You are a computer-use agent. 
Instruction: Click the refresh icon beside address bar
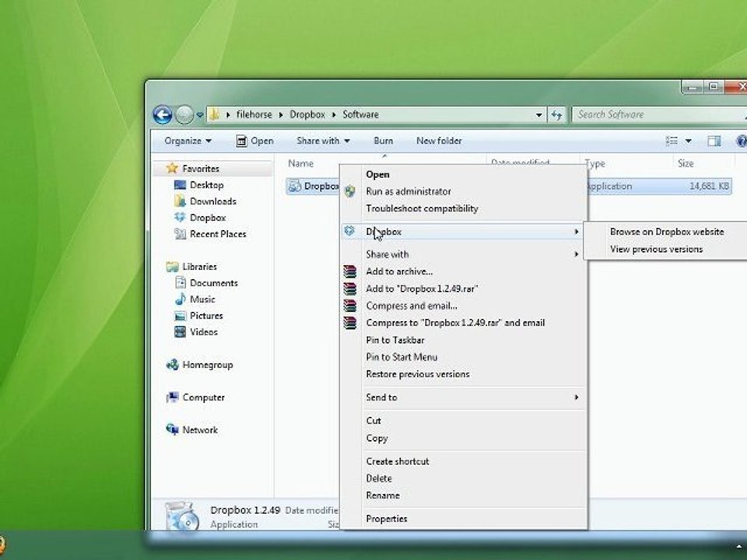(556, 115)
